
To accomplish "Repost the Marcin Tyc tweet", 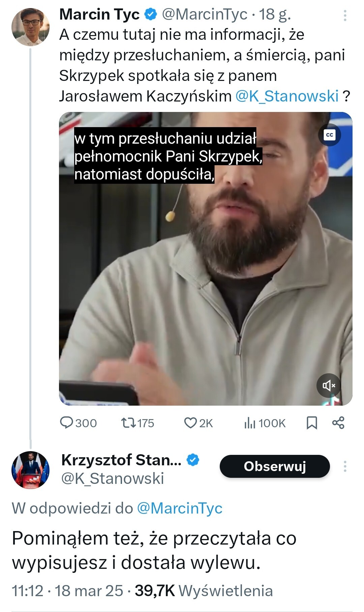I will (x=128, y=423).
